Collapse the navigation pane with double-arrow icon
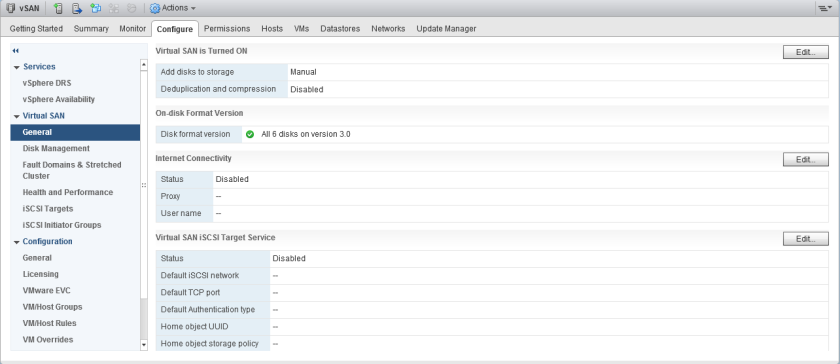Viewport: 840px width, 364px height. (x=16, y=50)
